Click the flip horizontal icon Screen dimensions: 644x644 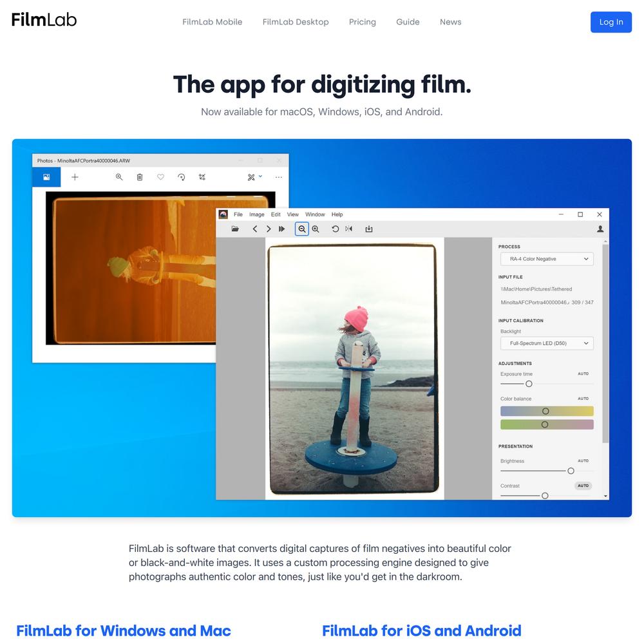coord(348,229)
